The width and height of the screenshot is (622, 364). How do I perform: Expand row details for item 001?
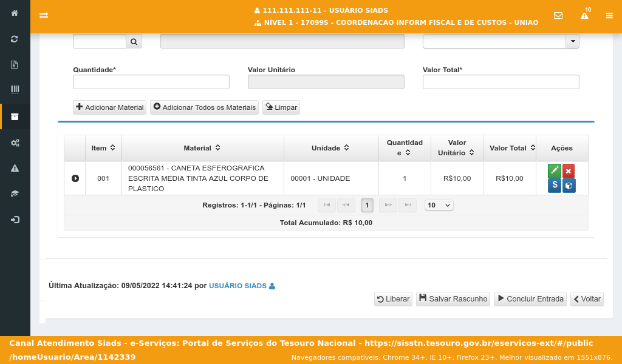75,178
